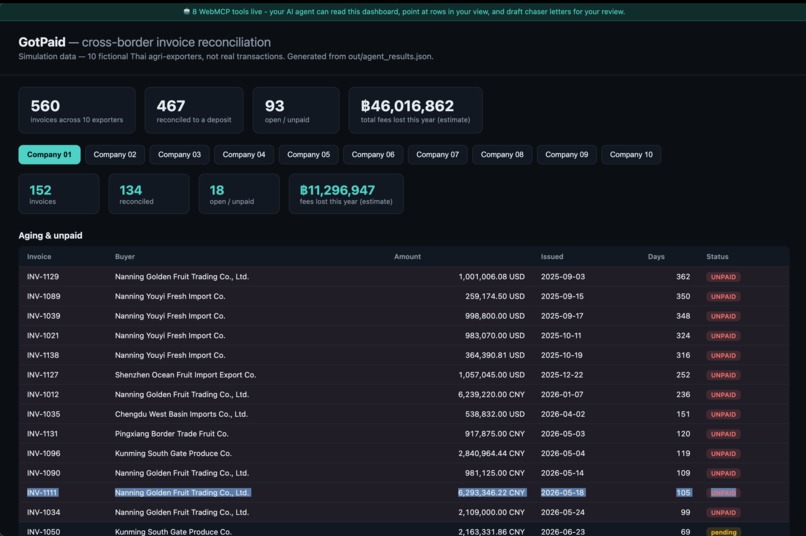
Task: Select invoice INV-1129
Action: tap(43, 276)
